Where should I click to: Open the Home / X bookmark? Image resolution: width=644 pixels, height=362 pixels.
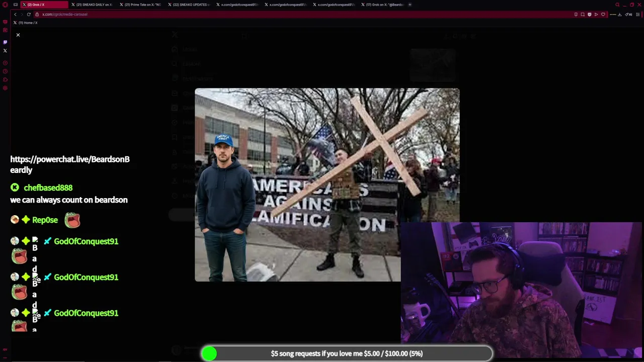(x=26, y=23)
